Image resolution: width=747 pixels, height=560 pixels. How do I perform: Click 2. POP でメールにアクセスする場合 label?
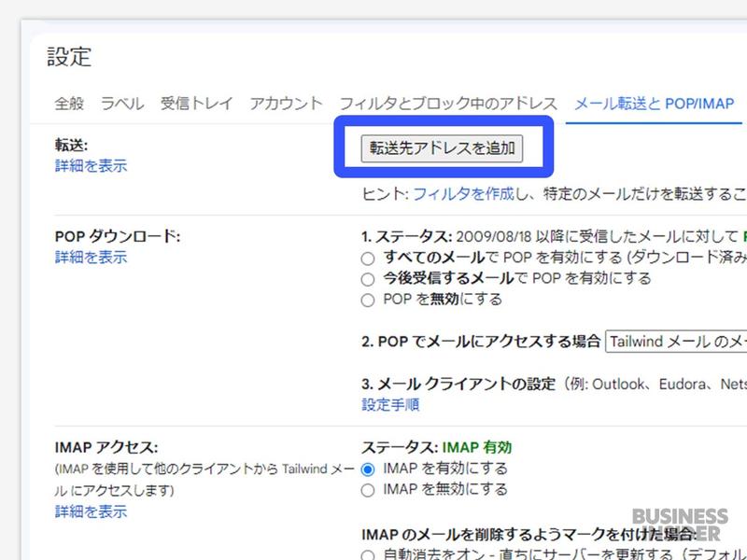pyautogui.click(x=481, y=342)
